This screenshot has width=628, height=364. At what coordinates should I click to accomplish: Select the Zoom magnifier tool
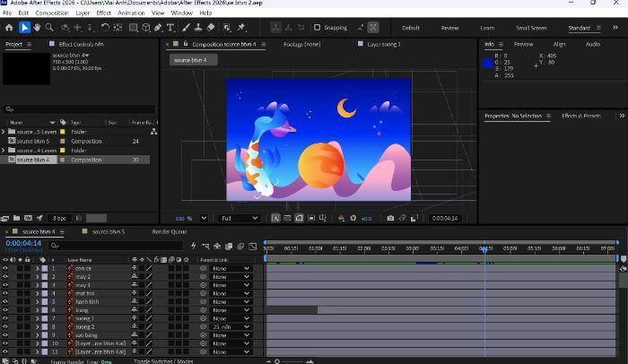(x=49, y=28)
